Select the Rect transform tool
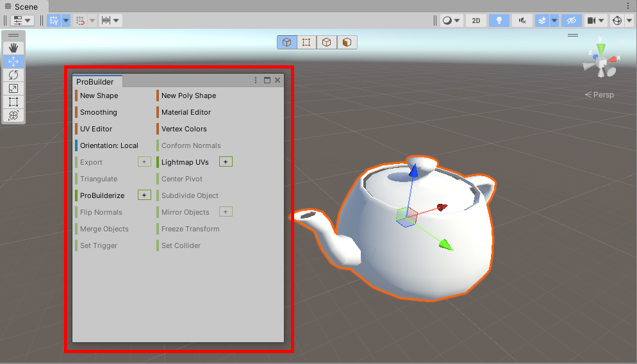This screenshot has width=637, height=364. point(13,101)
